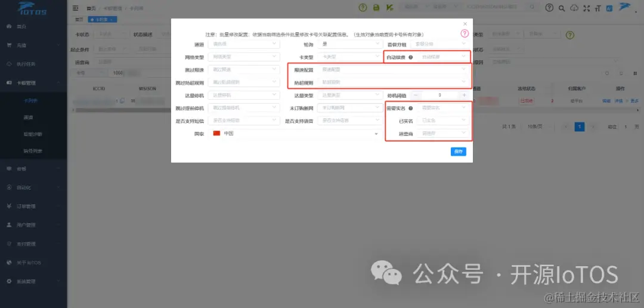Click the search icon inside the top search box
This screenshot has width=644, height=308.
[532, 7]
